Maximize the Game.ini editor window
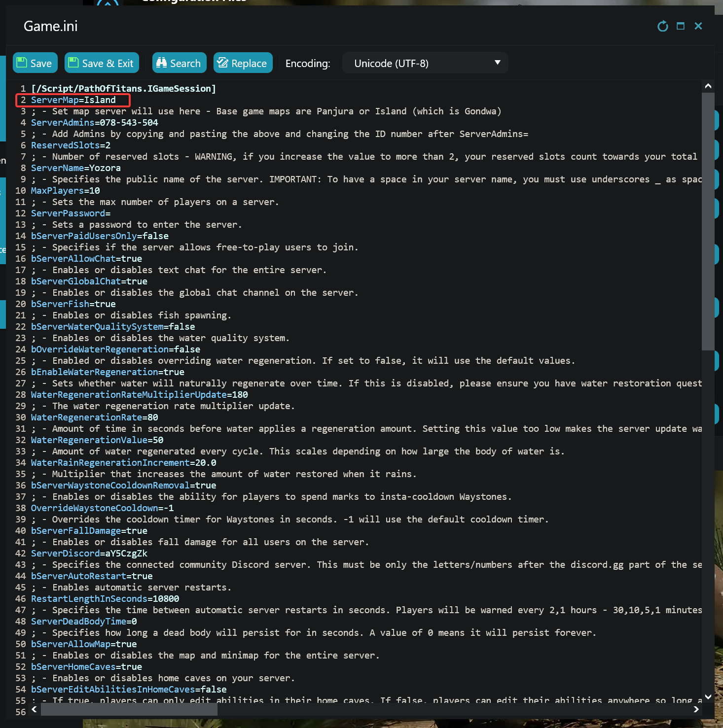 point(681,26)
